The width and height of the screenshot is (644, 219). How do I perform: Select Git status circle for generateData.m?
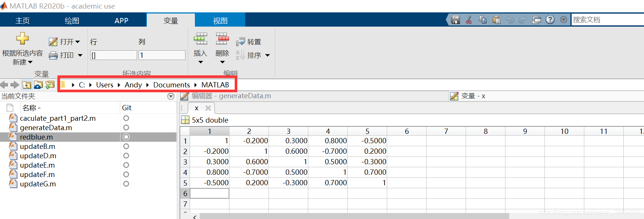tap(126, 127)
